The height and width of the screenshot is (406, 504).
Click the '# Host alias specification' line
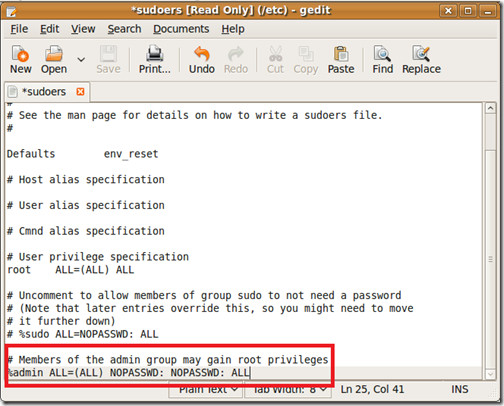86,180
